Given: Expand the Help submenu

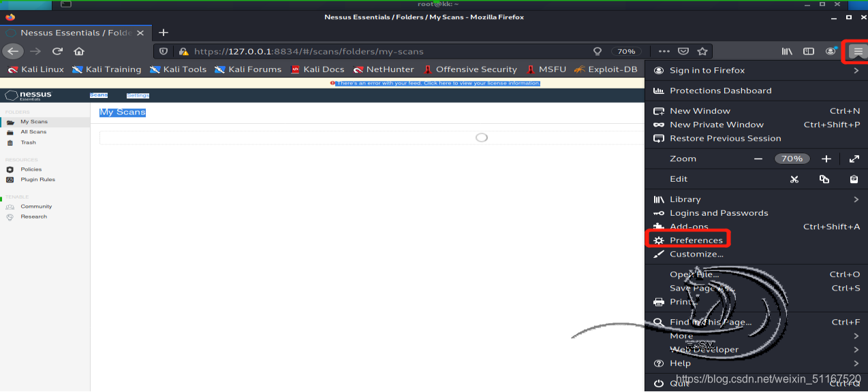Looking at the screenshot, I should pyautogui.click(x=756, y=363).
